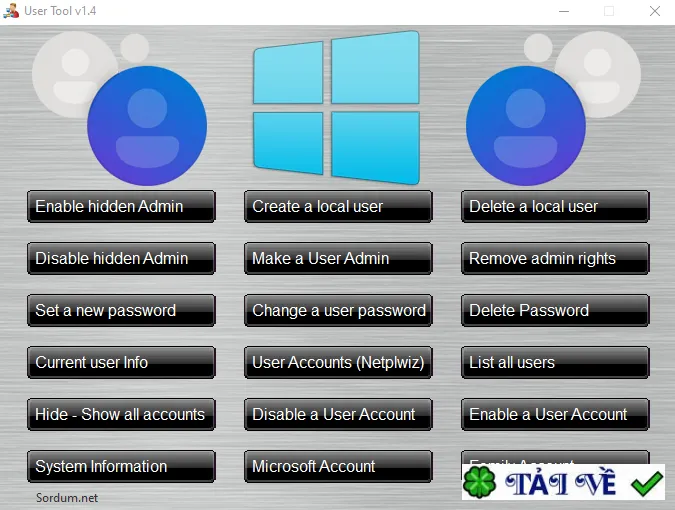Image resolution: width=675 pixels, height=510 pixels.
Task: Select Make a User Admin
Action: [x=338, y=259]
